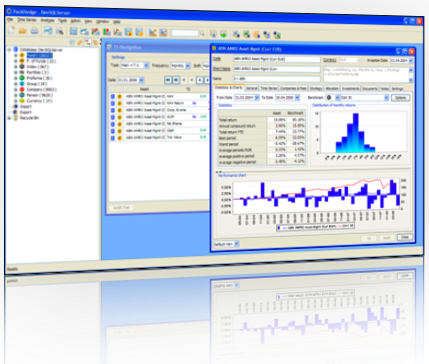Viewport: 429px width, 364px height.
Task: Expand the Fund tree node
Action: 15,55
